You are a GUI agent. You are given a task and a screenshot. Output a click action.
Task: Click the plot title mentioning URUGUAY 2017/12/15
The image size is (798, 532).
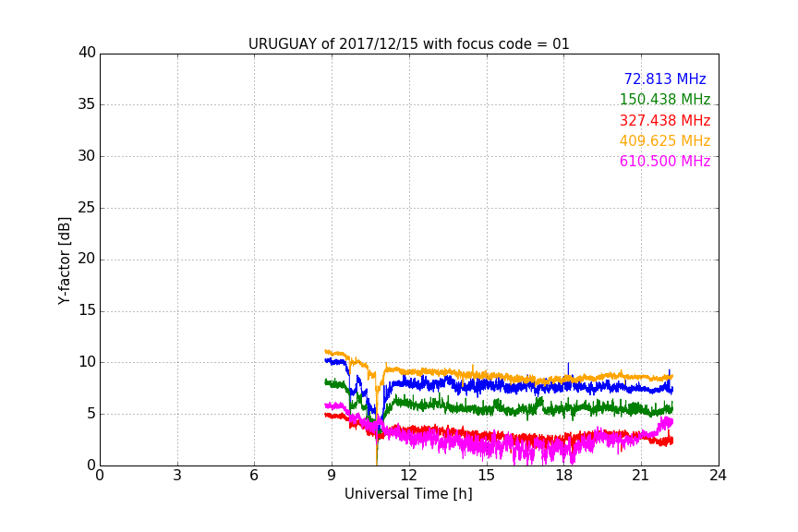408,44
